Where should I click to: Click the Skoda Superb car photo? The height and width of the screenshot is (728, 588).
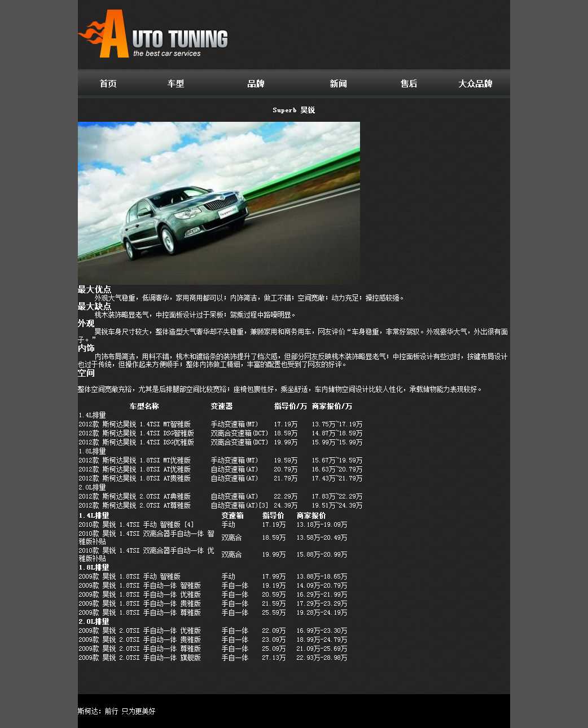tap(218, 202)
